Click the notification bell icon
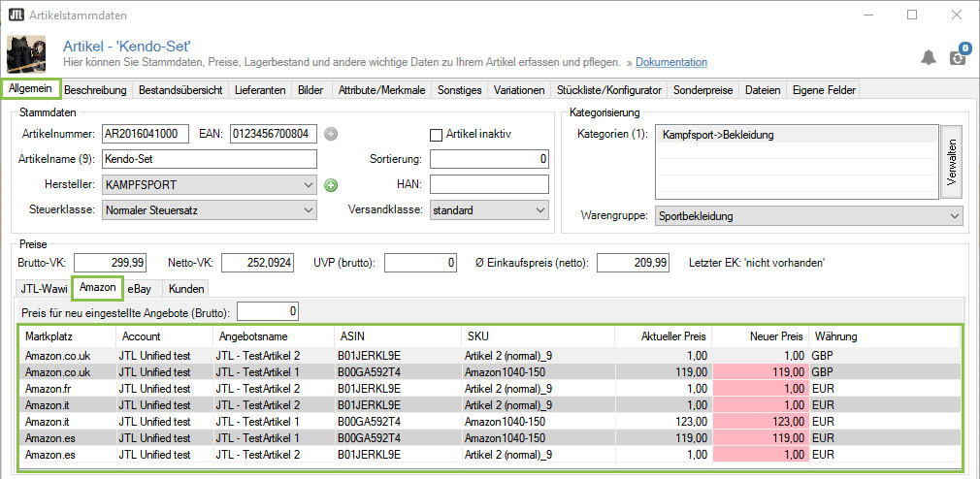This screenshot has width=980, height=479. tap(929, 57)
